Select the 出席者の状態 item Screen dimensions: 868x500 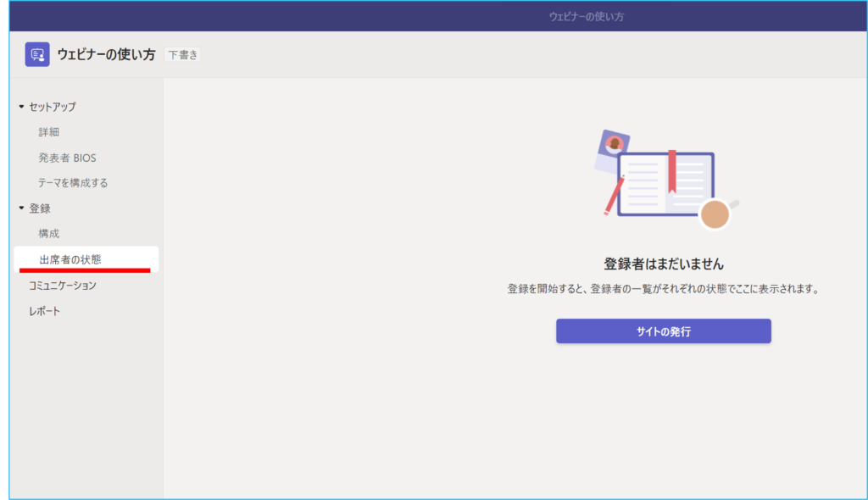pos(70,259)
